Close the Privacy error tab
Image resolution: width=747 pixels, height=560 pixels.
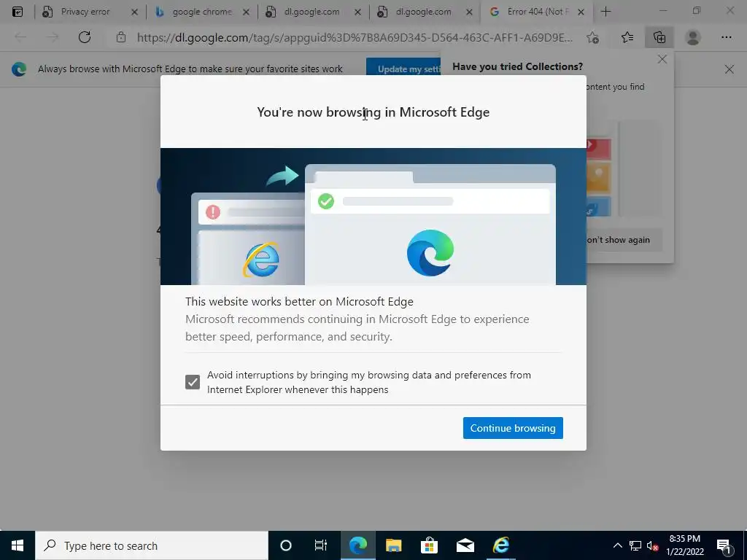pyautogui.click(x=134, y=12)
